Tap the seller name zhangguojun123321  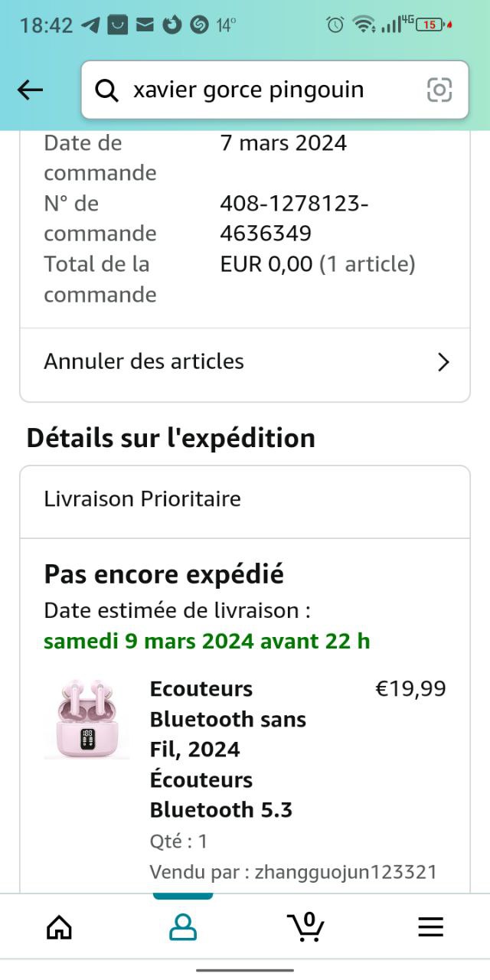[345, 871]
